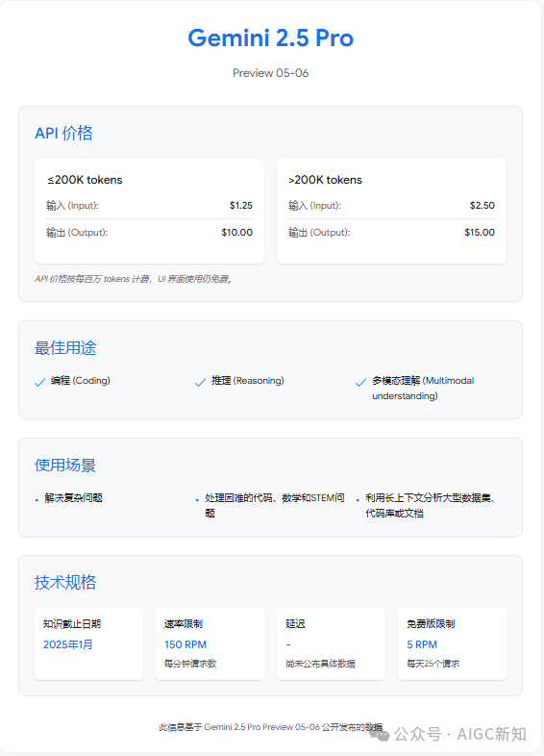Click the 速率限制 card label
The height and width of the screenshot is (756, 544).
(x=184, y=624)
